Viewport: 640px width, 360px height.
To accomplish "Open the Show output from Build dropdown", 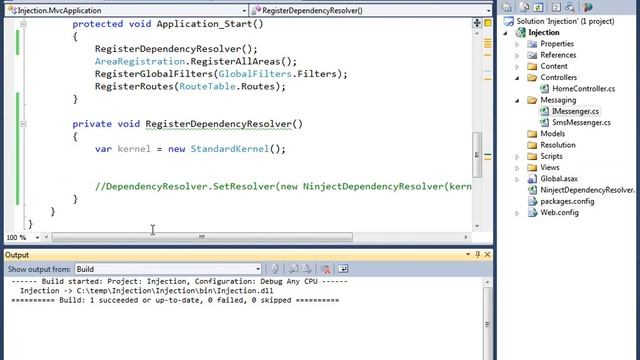I will pos(258,269).
